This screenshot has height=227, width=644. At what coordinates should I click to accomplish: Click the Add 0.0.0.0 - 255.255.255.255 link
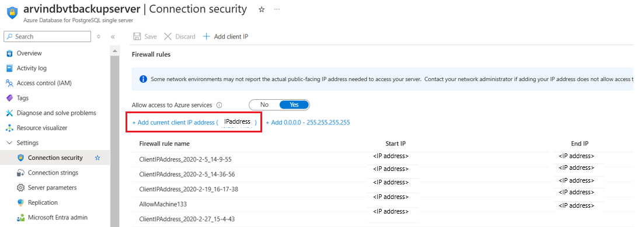308,123
